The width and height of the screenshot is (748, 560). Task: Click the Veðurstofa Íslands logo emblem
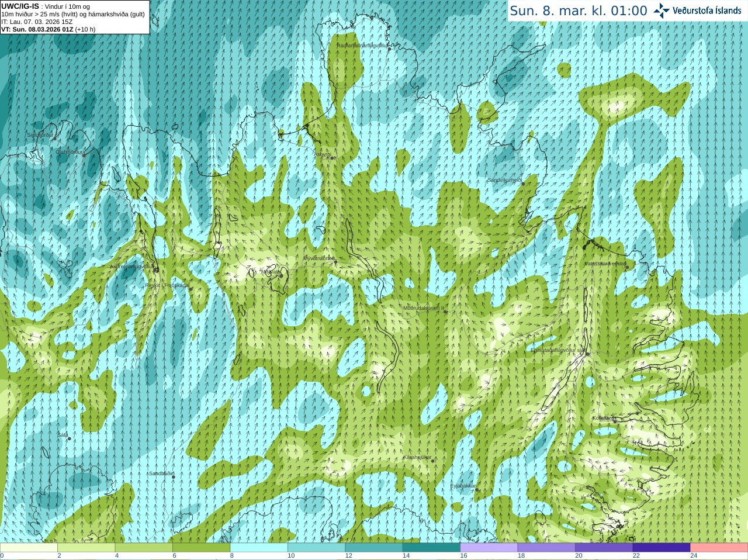(x=662, y=11)
